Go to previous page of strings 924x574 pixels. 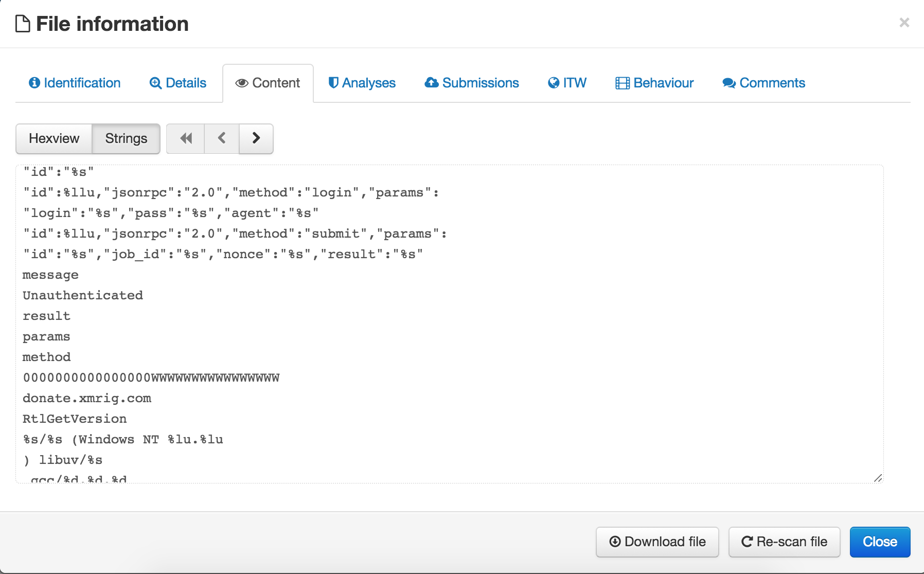point(222,138)
